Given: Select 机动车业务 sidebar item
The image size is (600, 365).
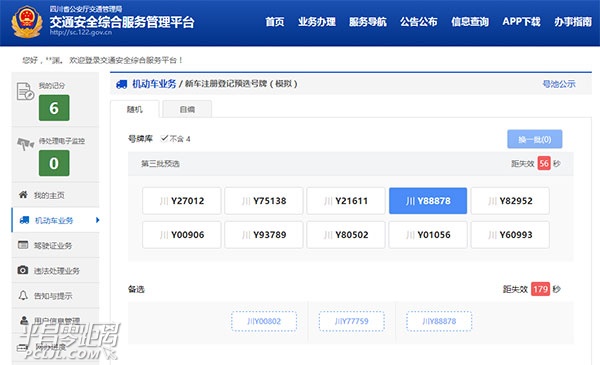Looking at the screenshot, I should (56, 220).
